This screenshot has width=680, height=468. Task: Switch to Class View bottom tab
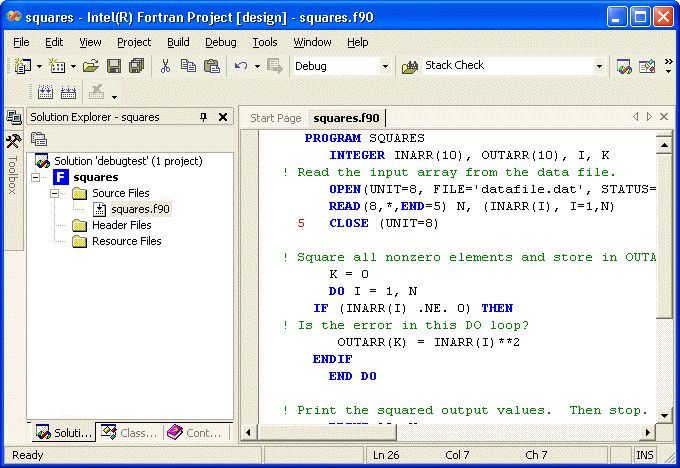(x=130, y=433)
